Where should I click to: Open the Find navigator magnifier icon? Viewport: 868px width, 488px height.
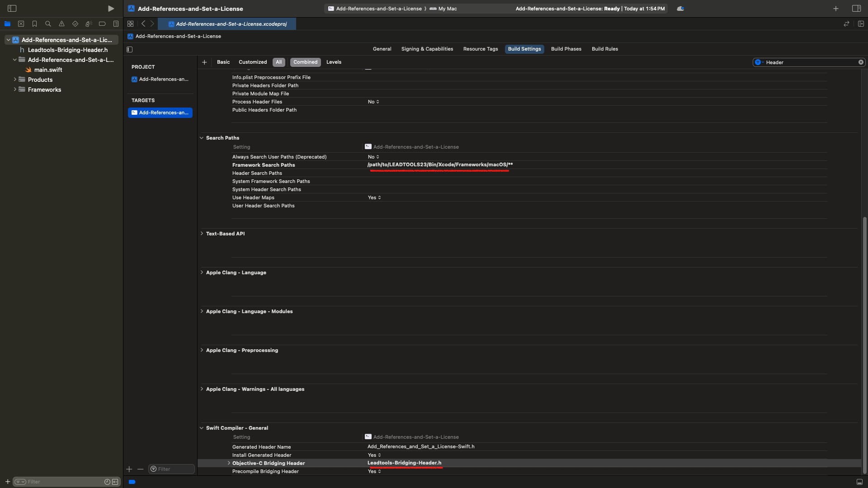(x=48, y=23)
